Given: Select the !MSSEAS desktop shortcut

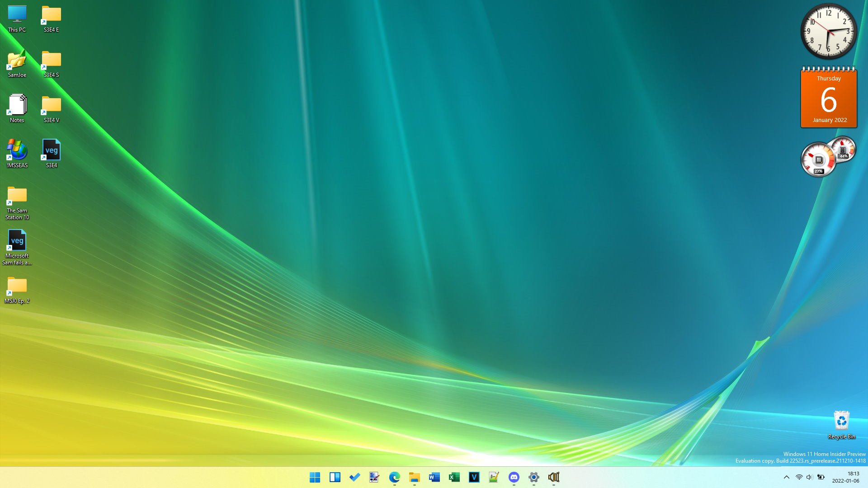Looking at the screenshot, I should point(17,154).
